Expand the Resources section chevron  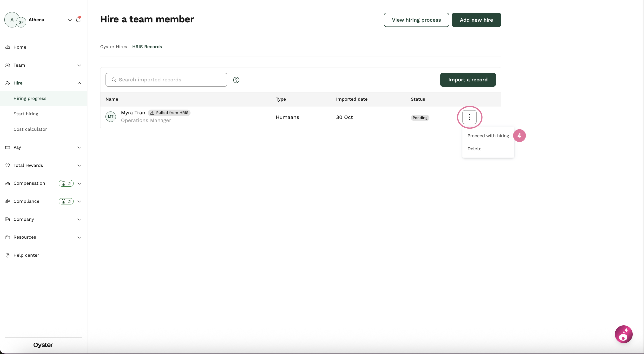[79, 237]
